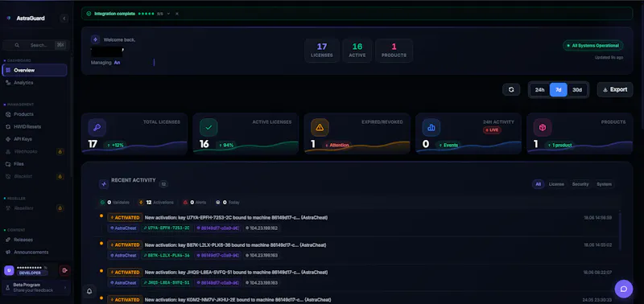
Task: Click the key icon on Total Licenses card
Action: [97, 128]
